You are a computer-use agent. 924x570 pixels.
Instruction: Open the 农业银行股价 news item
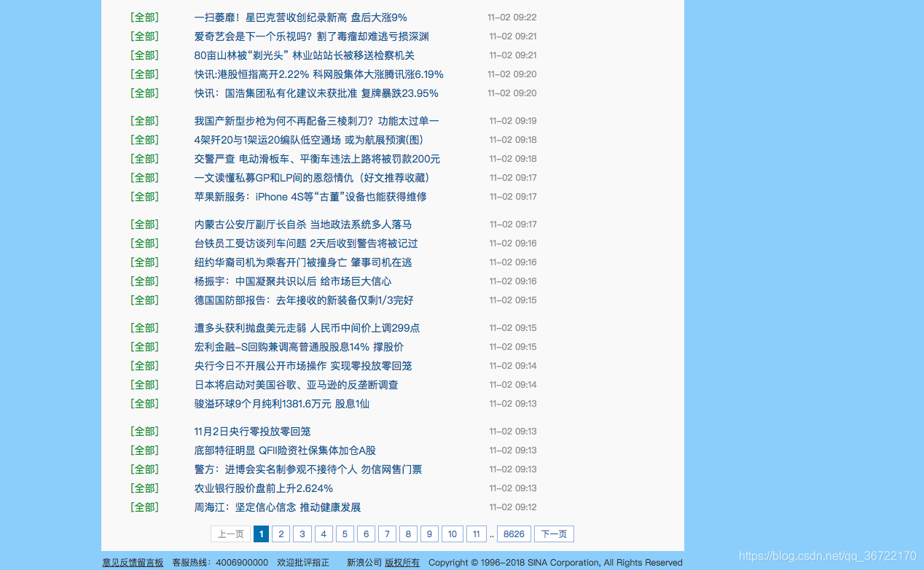point(262,488)
